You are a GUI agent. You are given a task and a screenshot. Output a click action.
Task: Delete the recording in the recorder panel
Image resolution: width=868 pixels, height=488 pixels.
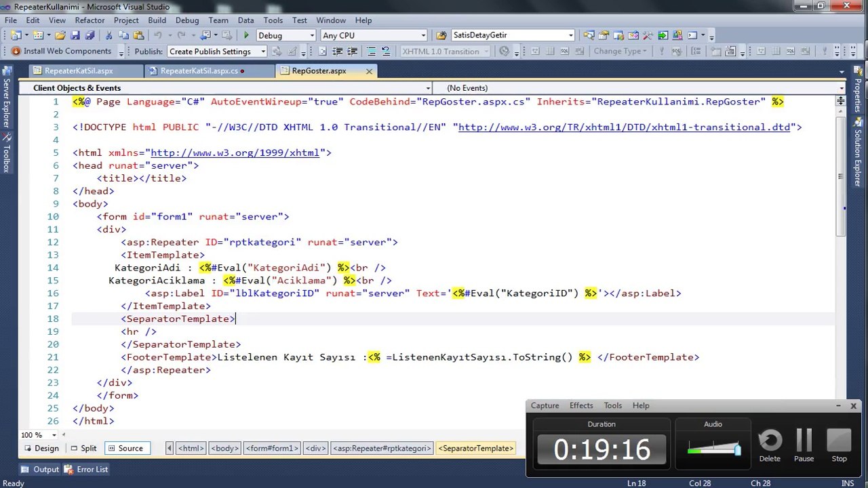point(770,445)
